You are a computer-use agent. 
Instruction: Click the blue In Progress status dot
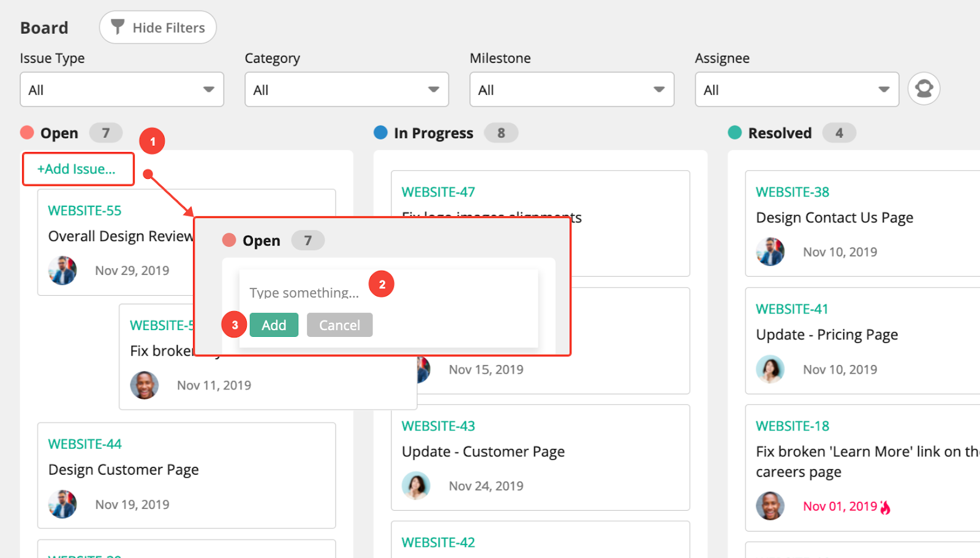pos(379,132)
